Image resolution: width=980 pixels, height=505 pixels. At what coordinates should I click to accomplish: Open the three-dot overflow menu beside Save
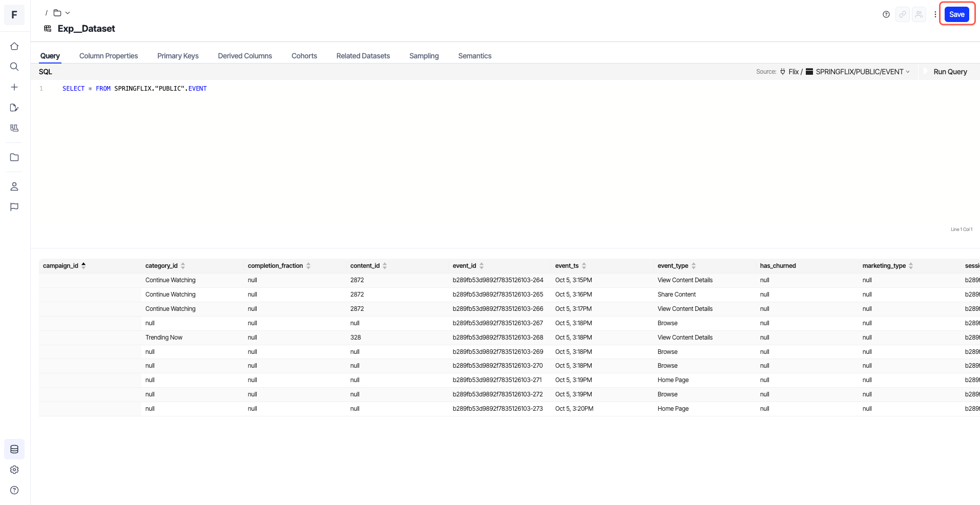(935, 14)
